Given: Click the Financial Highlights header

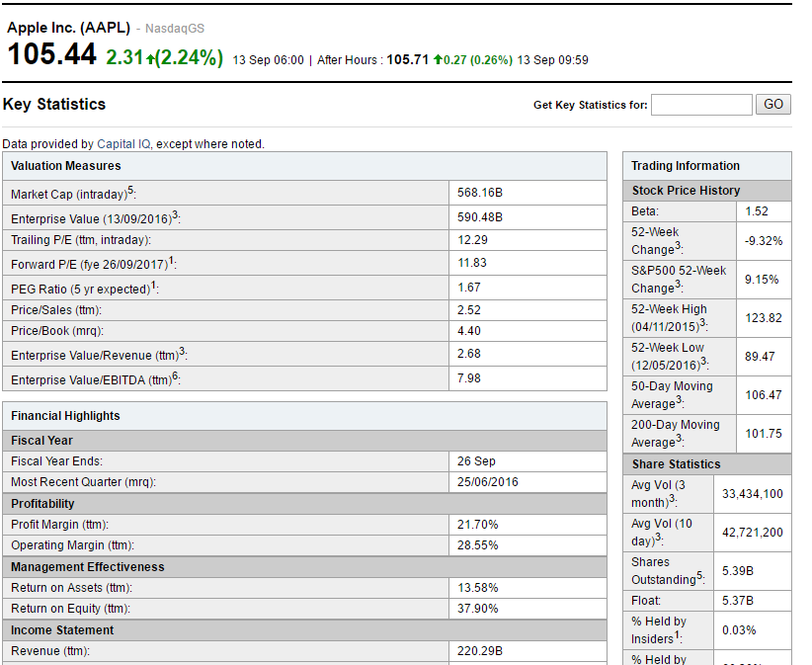Looking at the screenshot, I should point(65,416).
